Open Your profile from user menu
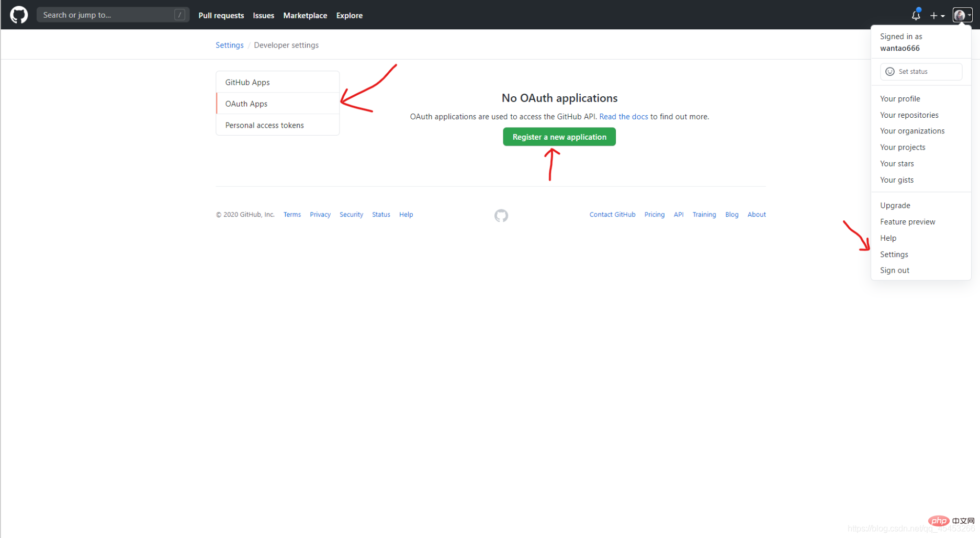The height and width of the screenshot is (538, 980). coord(900,99)
